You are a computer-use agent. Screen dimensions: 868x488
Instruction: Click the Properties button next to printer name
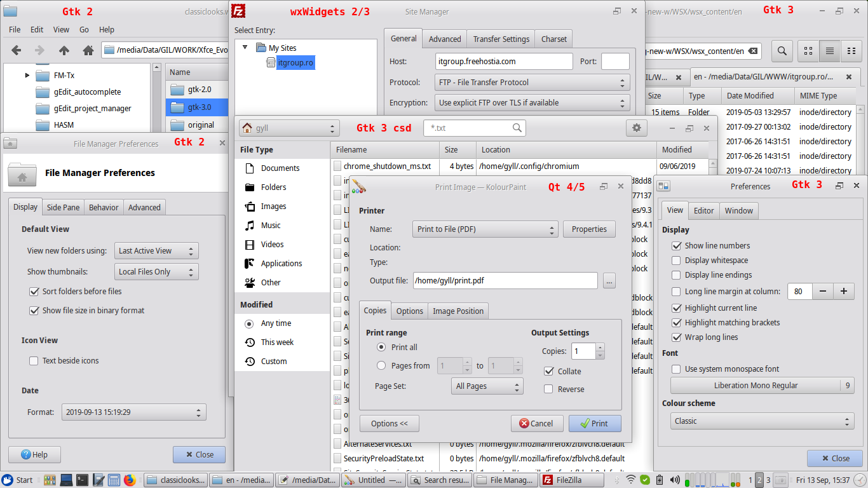tap(589, 229)
